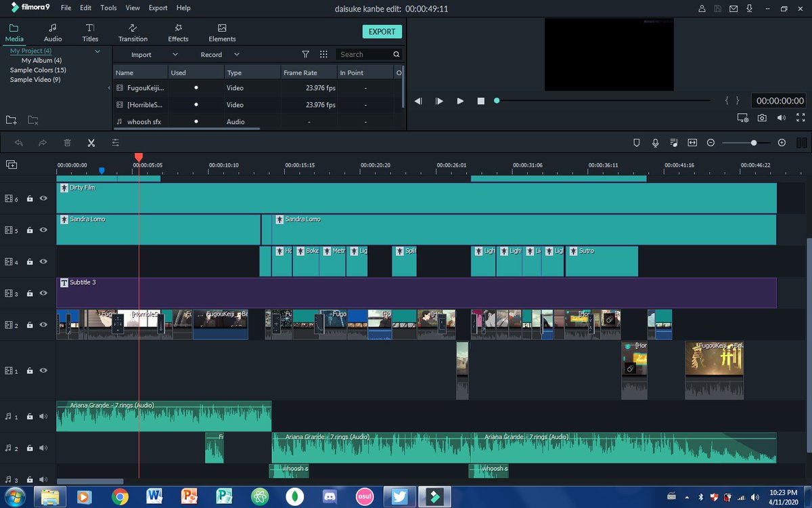The width and height of the screenshot is (812, 508).
Task: Click the Undo arrow icon
Action: click(19, 143)
